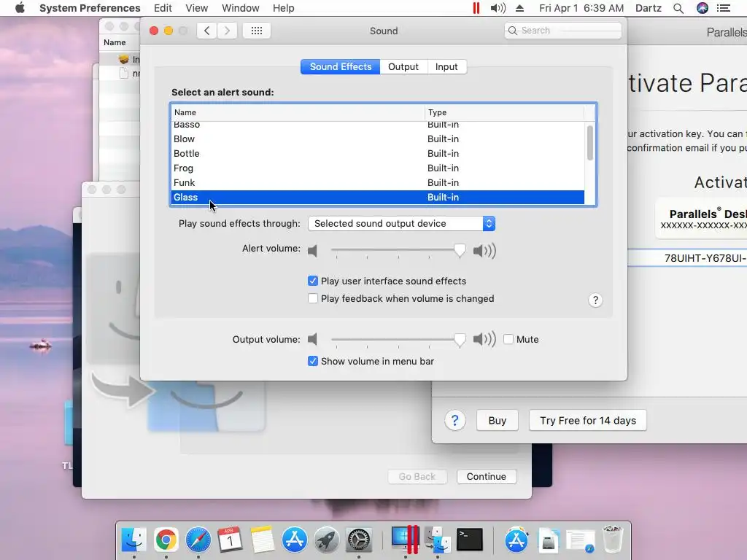Open Notes in the Dock
Image resolution: width=747 pixels, height=560 pixels.
[263, 540]
